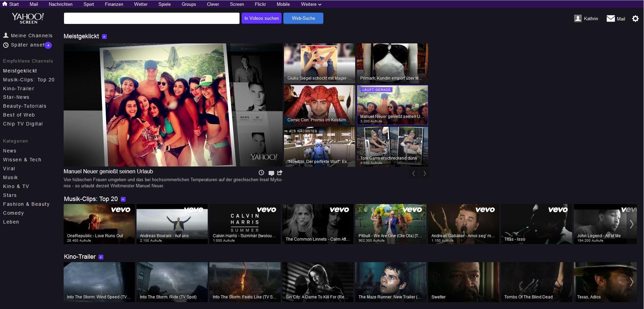
Task: Open the Läuft gerade Manuel Neuer thumbnail
Action: click(x=392, y=105)
